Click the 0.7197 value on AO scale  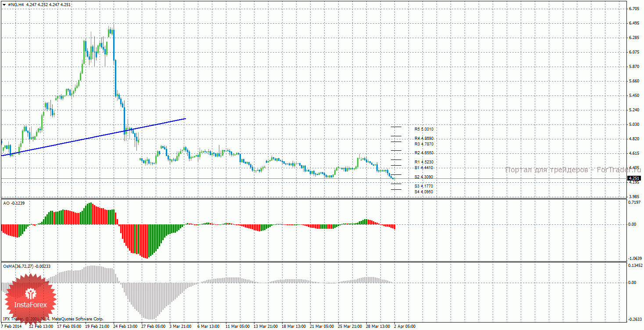click(635, 202)
